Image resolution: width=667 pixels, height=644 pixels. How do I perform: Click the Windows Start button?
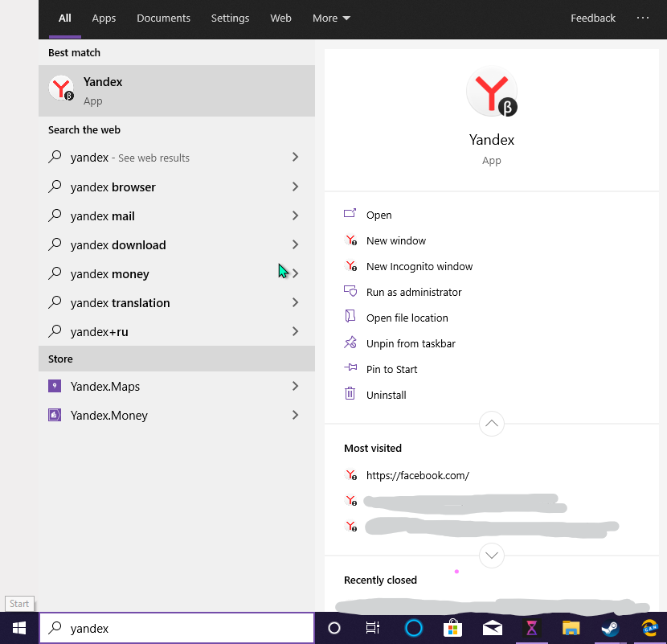point(19,628)
